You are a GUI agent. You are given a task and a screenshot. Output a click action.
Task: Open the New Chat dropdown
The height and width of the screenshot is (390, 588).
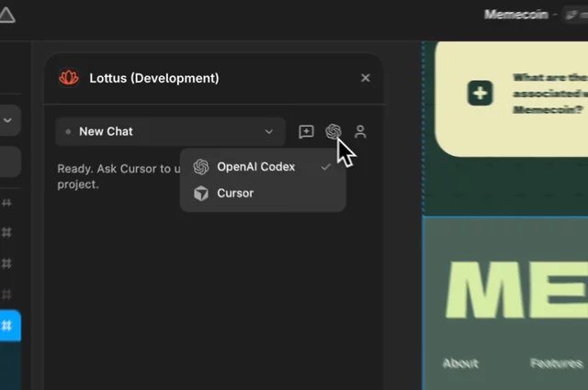170,131
